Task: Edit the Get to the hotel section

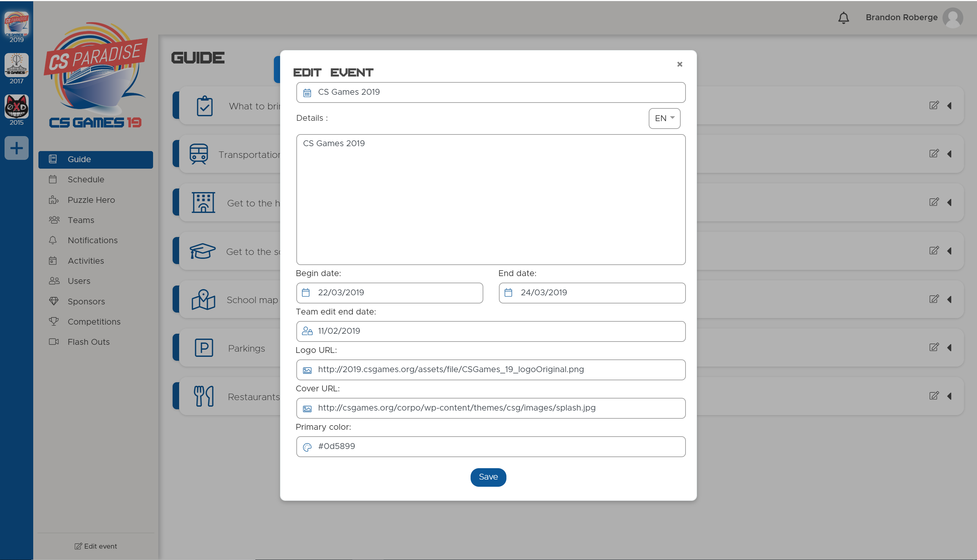Action: (x=934, y=202)
